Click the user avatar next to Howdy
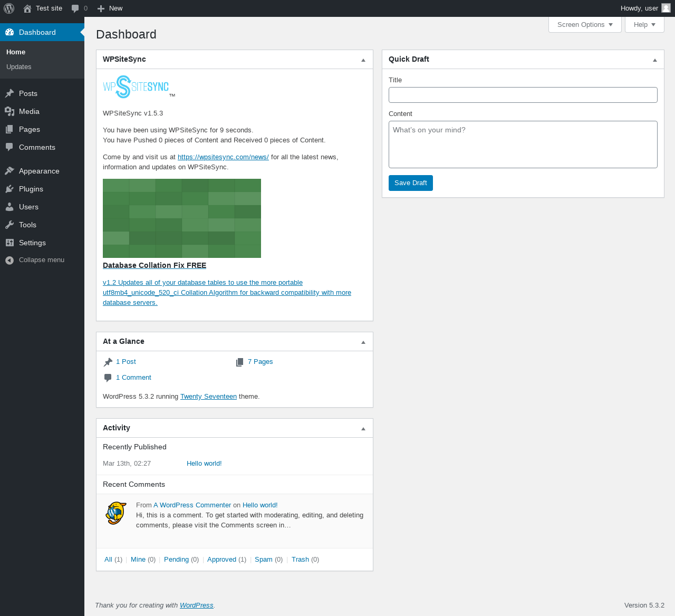 (666, 8)
